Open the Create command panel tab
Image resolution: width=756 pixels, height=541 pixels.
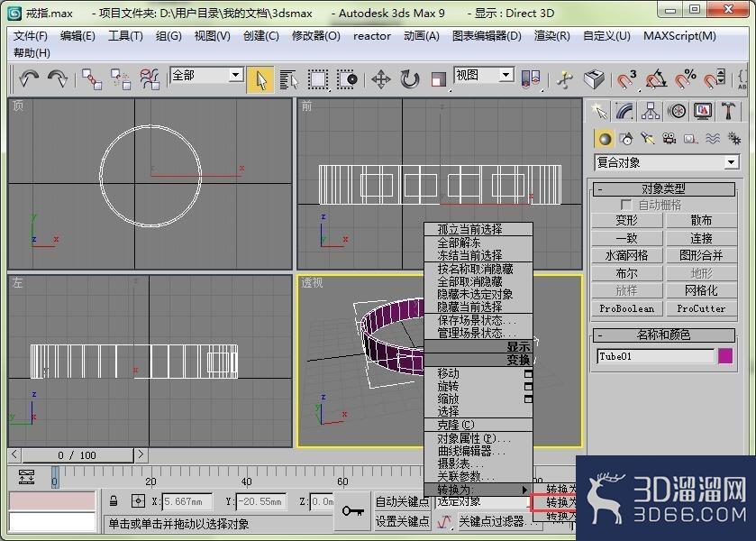coord(599,112)
